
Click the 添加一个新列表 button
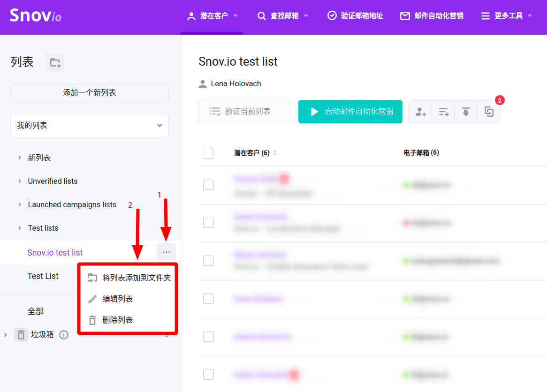(x=89, y=93)
